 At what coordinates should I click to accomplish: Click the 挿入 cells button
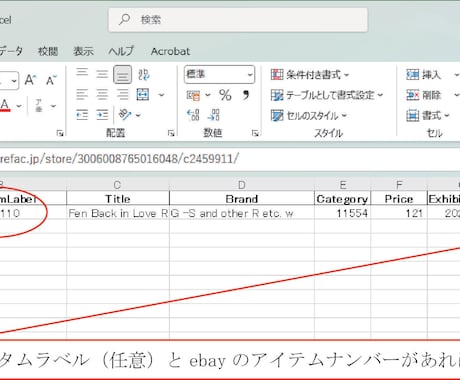pos(424,75)
